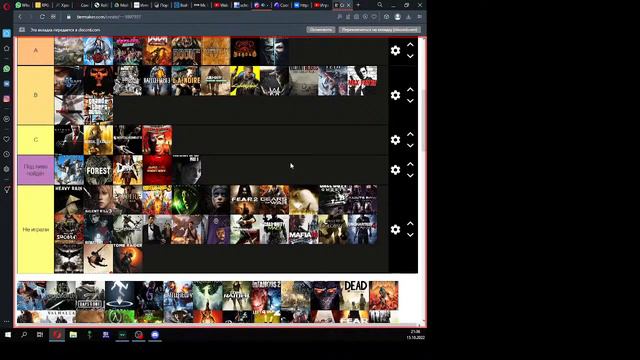
Task: Select the Half-Life lambda thumbnail
Action: 119,317
